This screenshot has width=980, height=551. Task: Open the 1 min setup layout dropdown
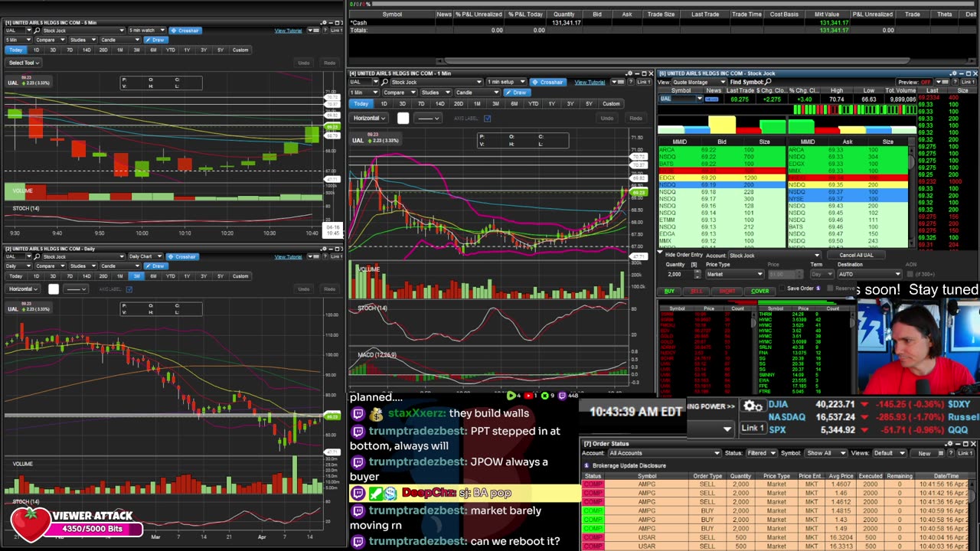(507, 82)
